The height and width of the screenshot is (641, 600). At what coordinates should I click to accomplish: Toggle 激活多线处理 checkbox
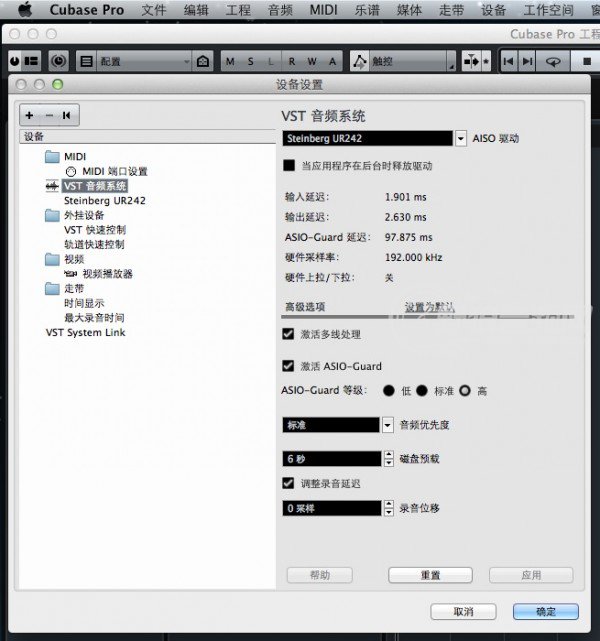pyautogui.click(x=288, y=334)
